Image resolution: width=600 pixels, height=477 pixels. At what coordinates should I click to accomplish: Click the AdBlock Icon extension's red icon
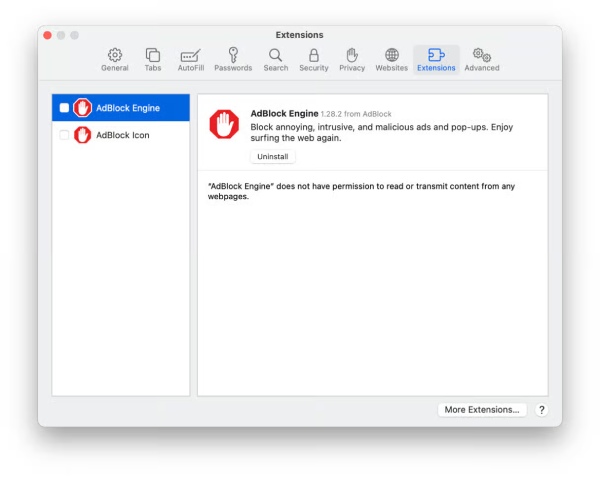coord(82,135)
